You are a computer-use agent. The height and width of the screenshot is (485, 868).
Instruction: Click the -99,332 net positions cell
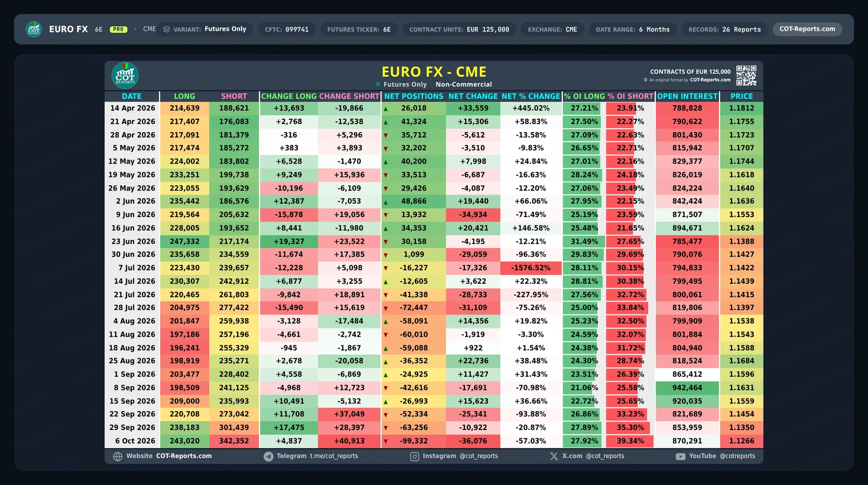click(414, 441)
